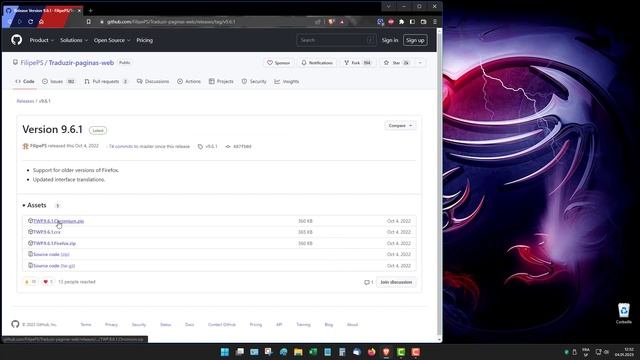This screenshot has width=640, height=360.
Task: Click the heart reaction button
Action: [48, 282]
